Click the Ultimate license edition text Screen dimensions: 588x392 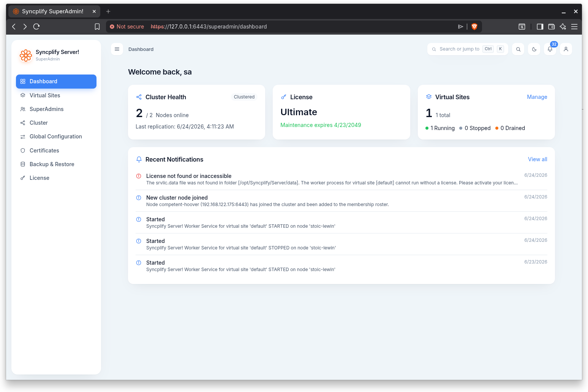[299, 112]
